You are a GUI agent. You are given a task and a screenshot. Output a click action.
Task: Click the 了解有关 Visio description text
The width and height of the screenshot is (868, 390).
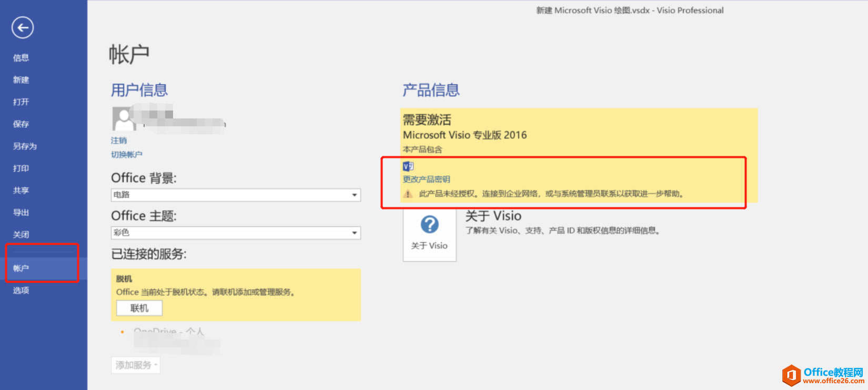click(563, 231)
